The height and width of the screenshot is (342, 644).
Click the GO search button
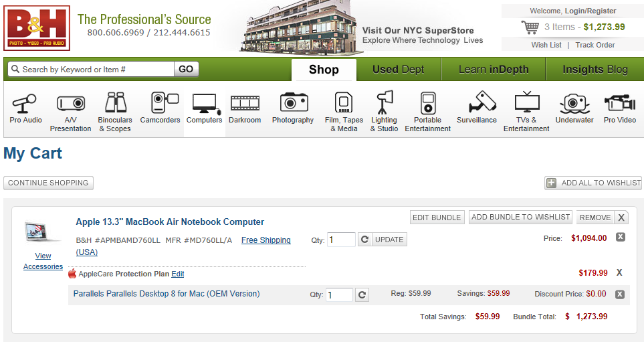pyautogui.click(x=186, y=69)
